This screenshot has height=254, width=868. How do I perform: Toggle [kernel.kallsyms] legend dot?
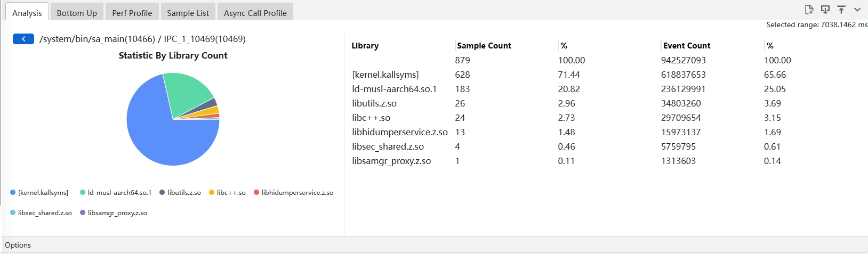click(x=13, y=193)
